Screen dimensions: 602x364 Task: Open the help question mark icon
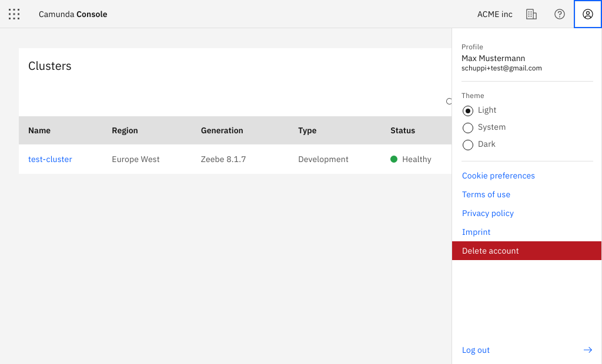[x=560, y=14]
